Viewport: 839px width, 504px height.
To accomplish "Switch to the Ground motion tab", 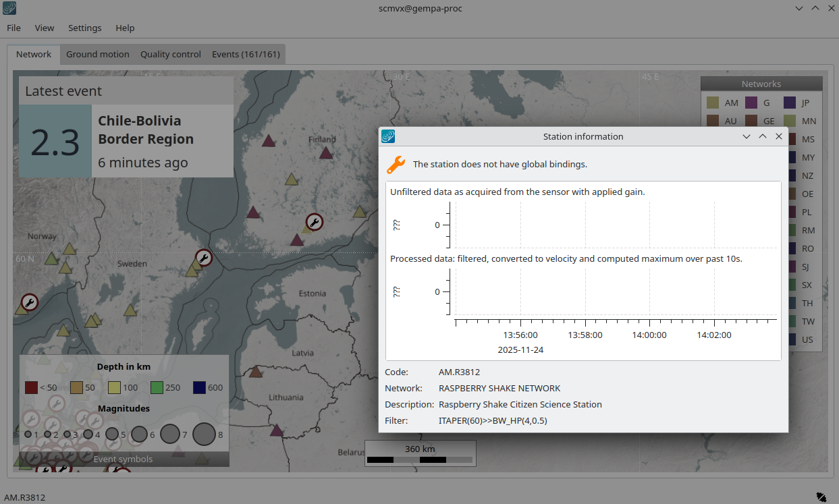I will pyautogui.click(x=97, y=54).
